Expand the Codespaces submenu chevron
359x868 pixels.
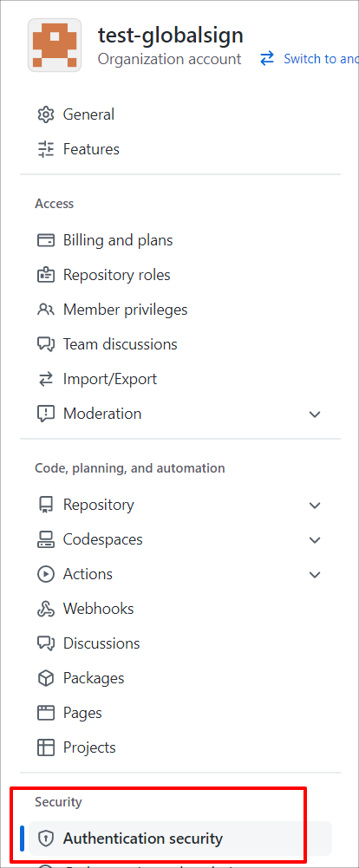tap(315, 539)
